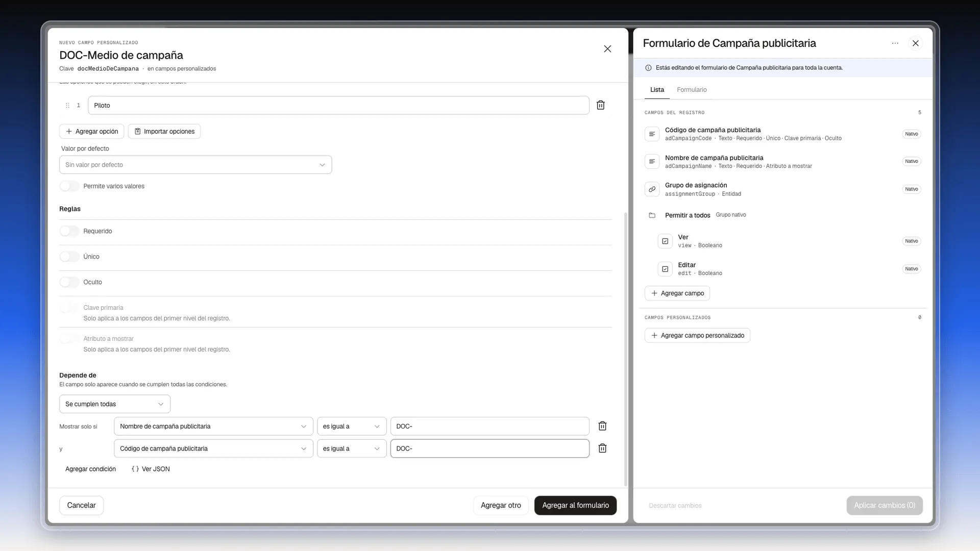The image size is (980, 551).
Task: Toggle the Atributo a mostrar switch
Action: point(69,339)
